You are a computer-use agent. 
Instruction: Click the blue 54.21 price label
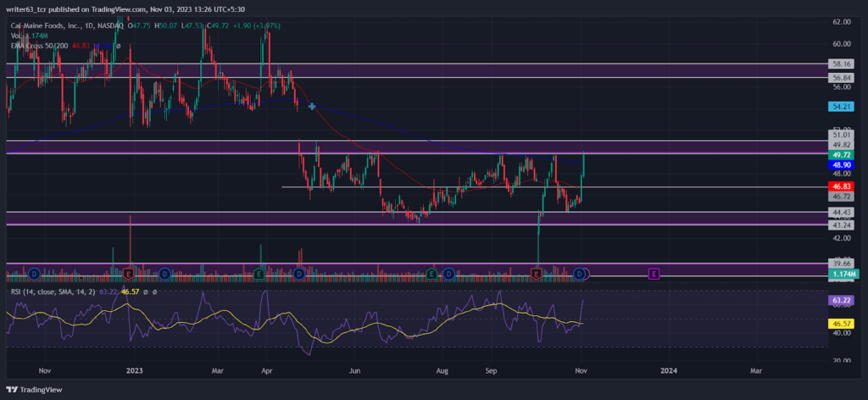[x=840, y=106]
